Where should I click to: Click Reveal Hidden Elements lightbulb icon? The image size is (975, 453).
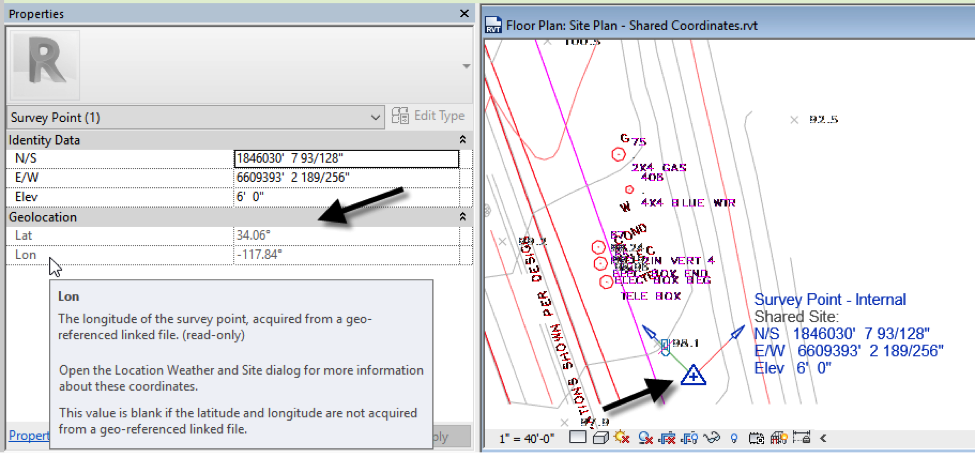point(733,438)
